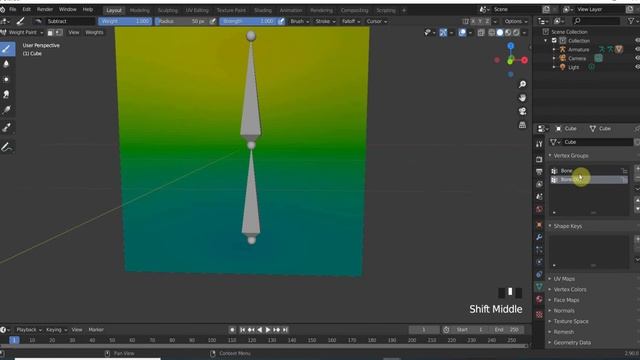The image size is (640, 360).
Task: Click the blue Z axis gizmo handle
Action: 511,46
